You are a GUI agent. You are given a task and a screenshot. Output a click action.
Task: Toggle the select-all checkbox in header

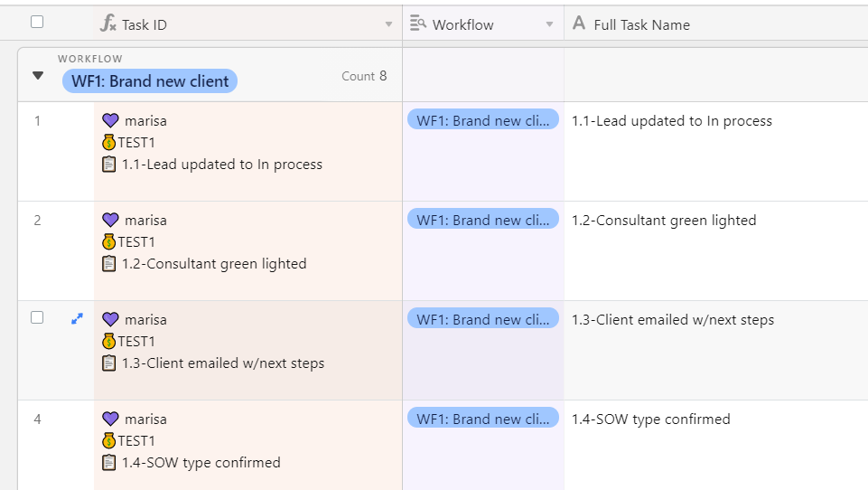(37, 23)
